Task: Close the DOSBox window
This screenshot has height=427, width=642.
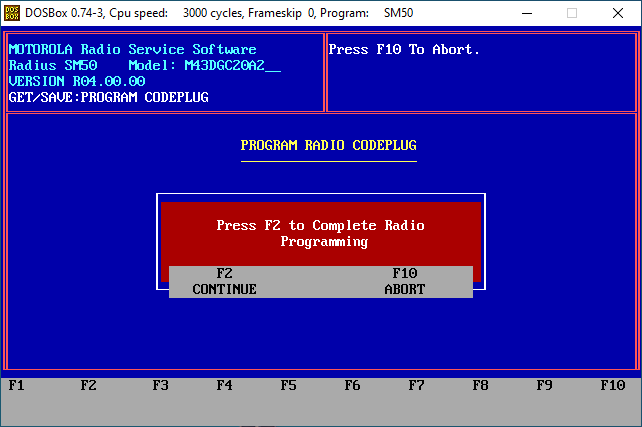Action: pos(618,13)
